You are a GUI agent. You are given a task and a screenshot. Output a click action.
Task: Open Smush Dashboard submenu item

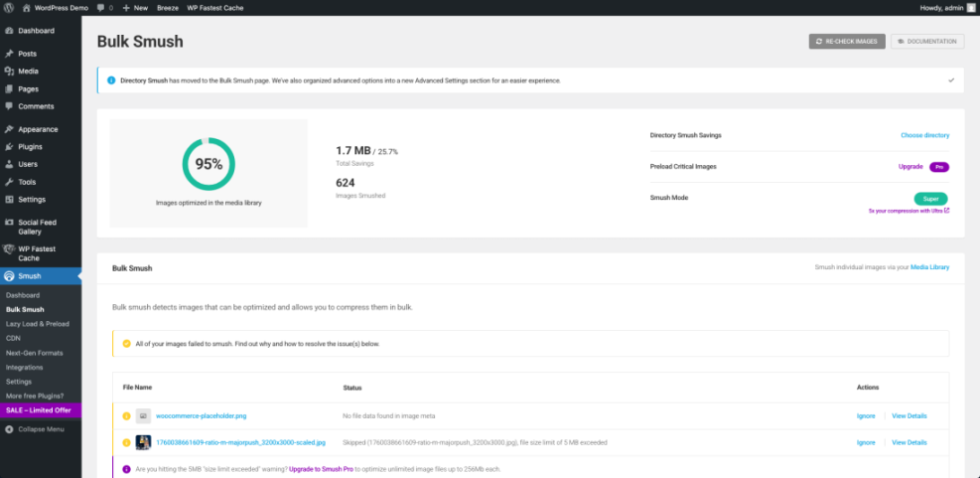pos(23,295)
